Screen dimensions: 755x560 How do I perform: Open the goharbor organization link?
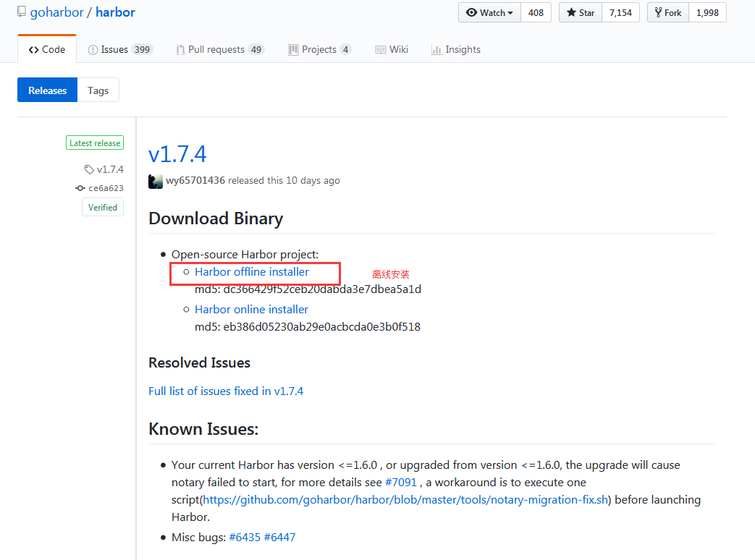(56, 12)
